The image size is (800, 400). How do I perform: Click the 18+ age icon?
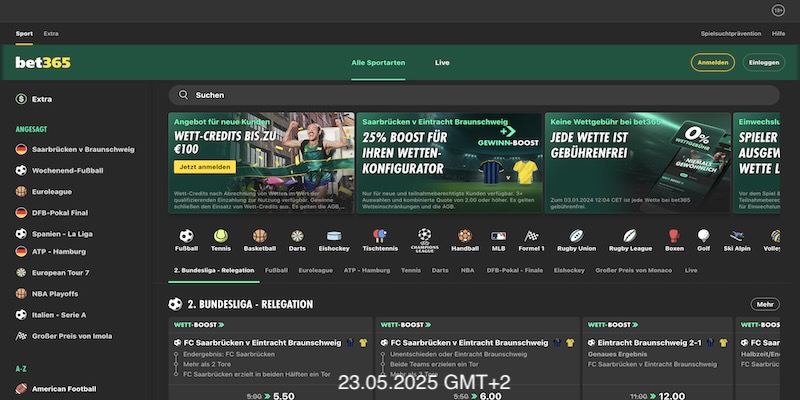tap(778, 10)
